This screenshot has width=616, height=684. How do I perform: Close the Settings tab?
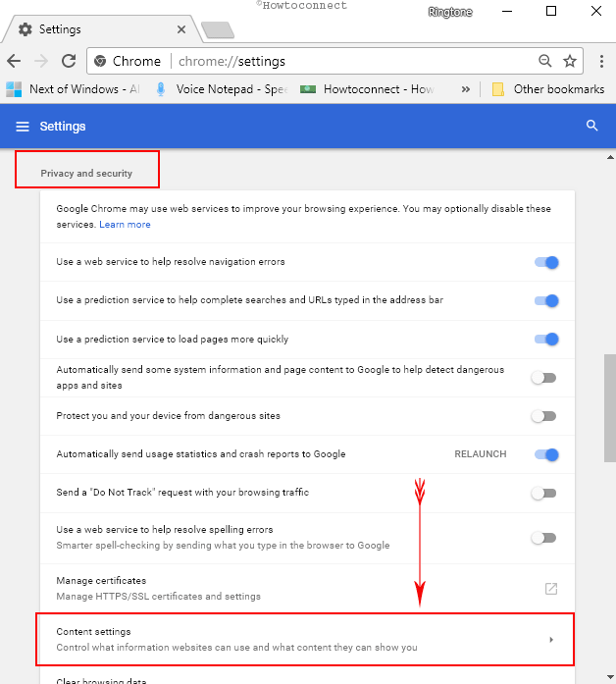[x=181, y=29]
